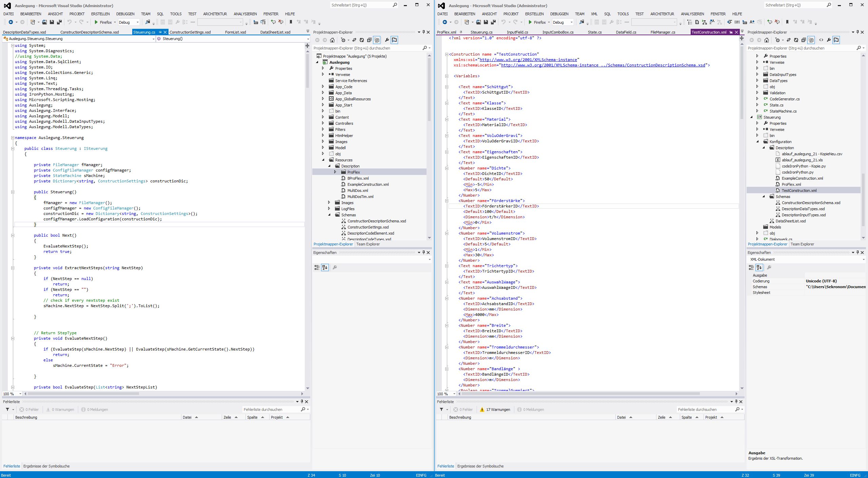Collapse the Konfiguration folder in right tree

tap(758, 142)
